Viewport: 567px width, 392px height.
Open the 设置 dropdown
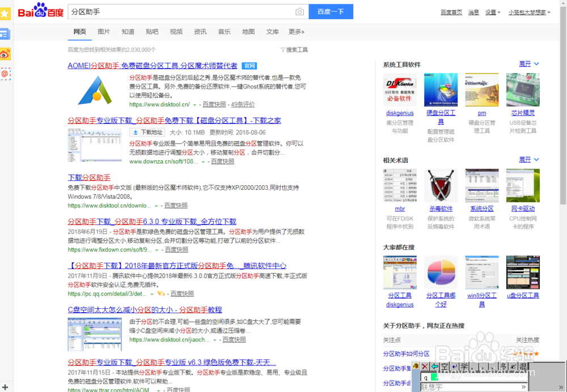(x=493, y=12)
